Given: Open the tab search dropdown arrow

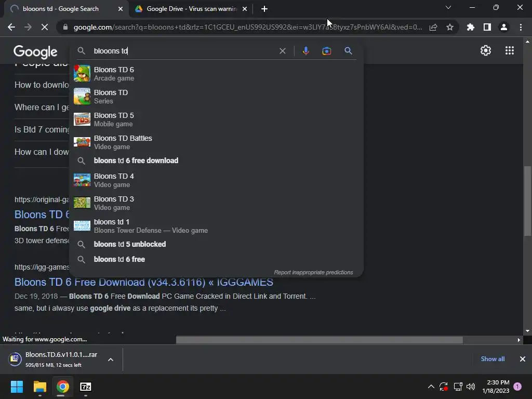Looking at the screenshot, I should 448,7.
